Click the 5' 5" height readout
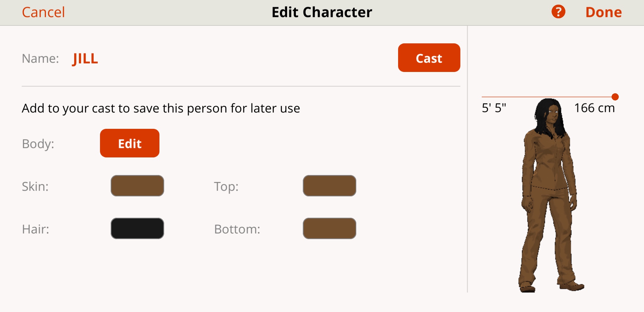This screenshot has height=312, width=644. (x=494, y=108)
